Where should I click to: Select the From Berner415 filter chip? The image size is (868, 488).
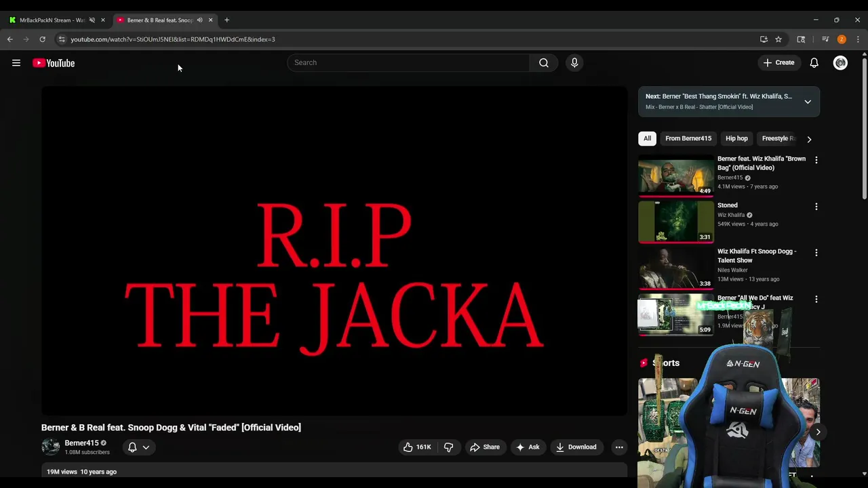(688, 138)
